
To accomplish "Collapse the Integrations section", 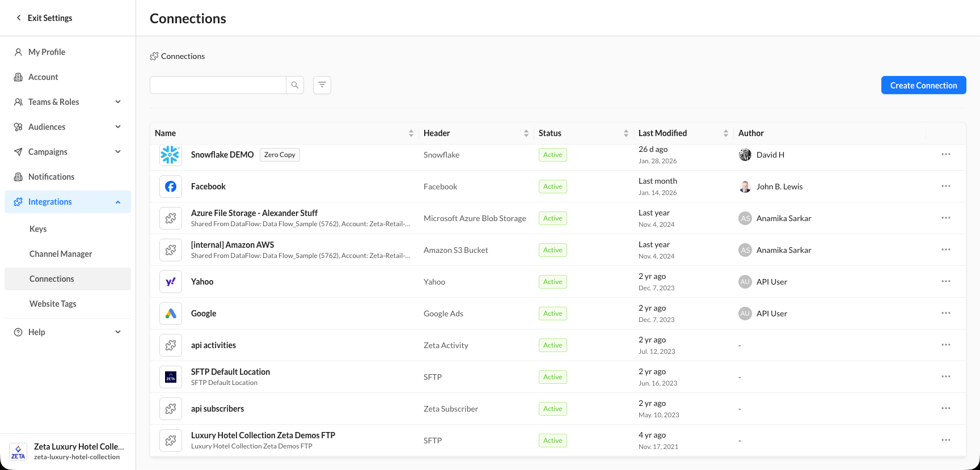I will [118, 202].
